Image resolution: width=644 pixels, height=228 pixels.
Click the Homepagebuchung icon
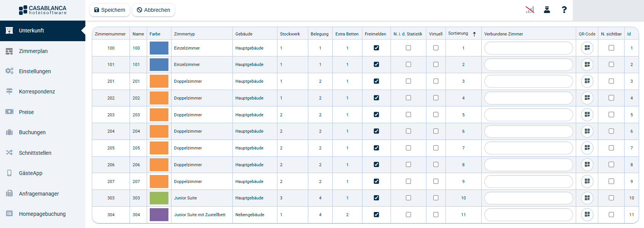(10, 214)
